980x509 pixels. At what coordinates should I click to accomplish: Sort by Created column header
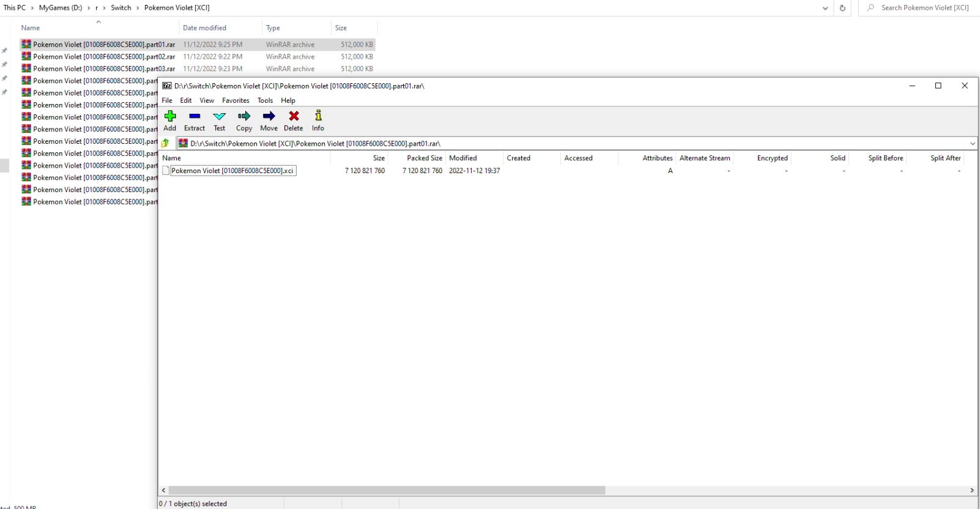(x=532, y=158)
